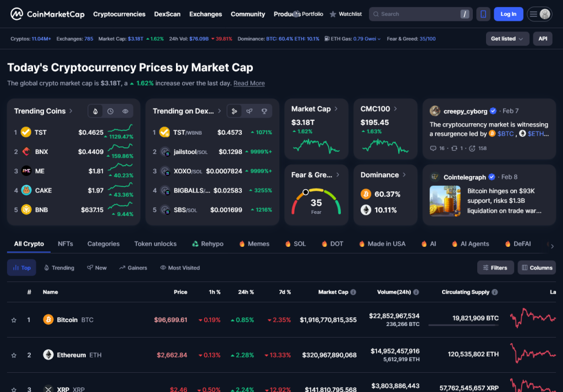Screen dimensions: 563x392
Task: Open Portfolio via the diamond icon
Action: 295,14
